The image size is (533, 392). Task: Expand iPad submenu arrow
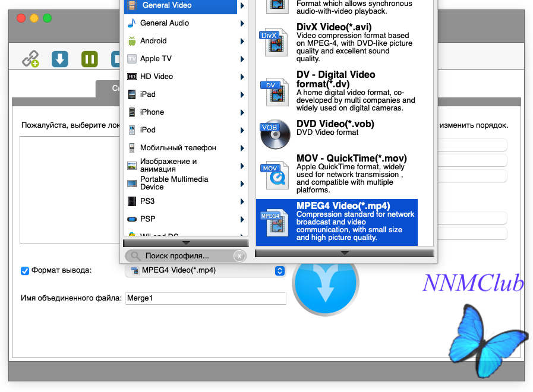click(242, 94)
